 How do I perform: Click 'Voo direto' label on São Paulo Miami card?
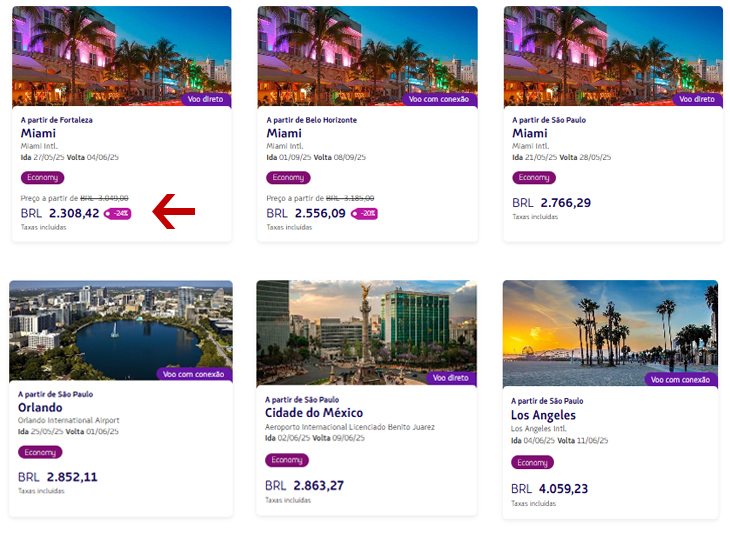697,99
